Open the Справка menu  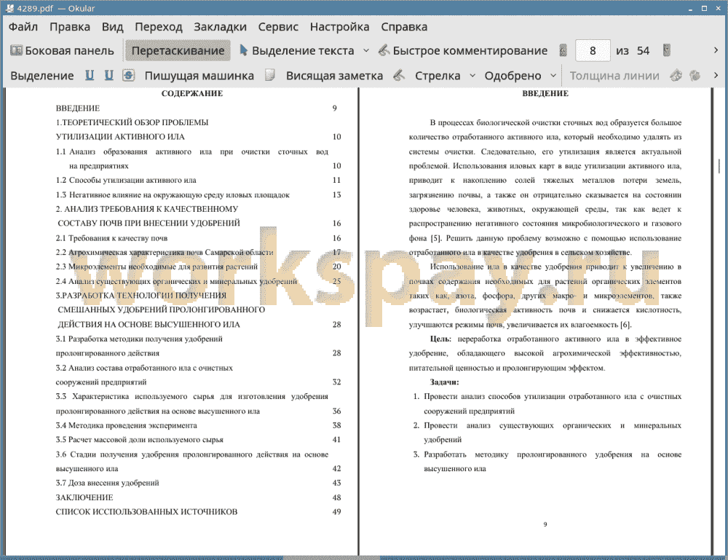point(404,27)
